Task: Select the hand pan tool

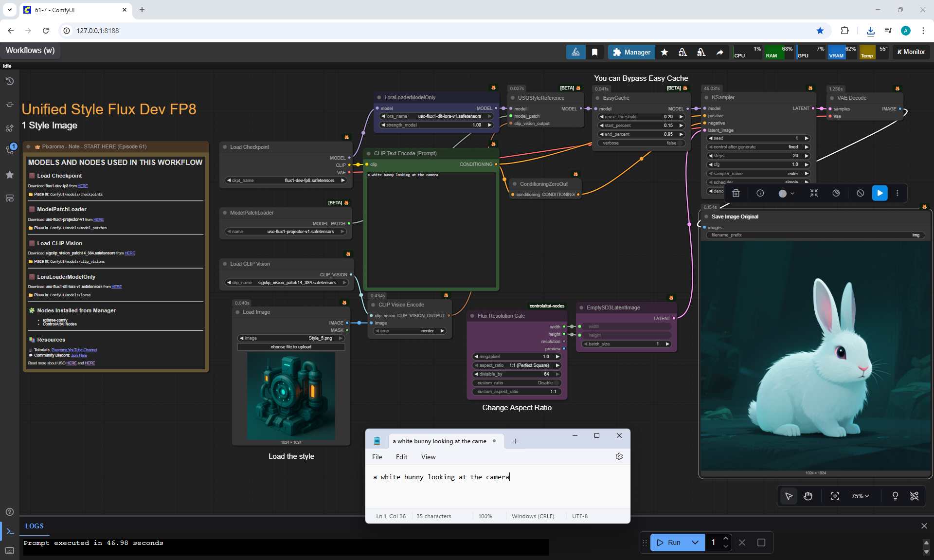Action: pyautogui.click(x=808, y=496)
